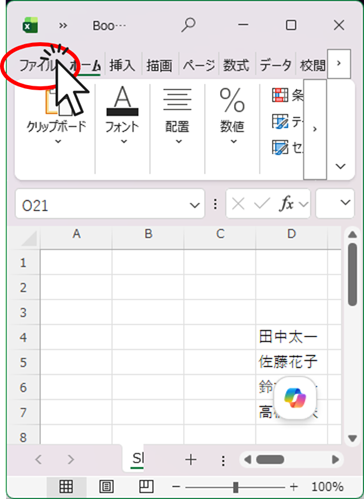Switch to Normal view in status bar
This screenshot has height=499, width=364.
pos(66,487)
